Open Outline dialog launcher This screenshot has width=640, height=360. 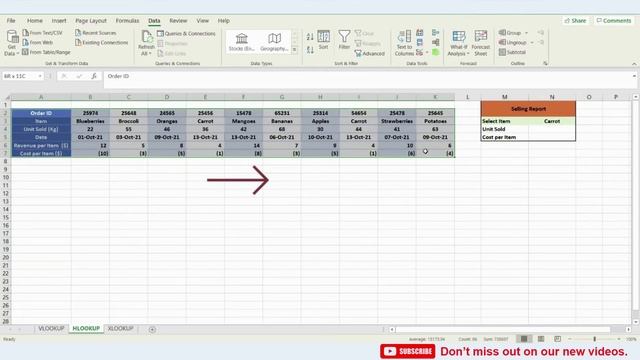tap(545, 63)
